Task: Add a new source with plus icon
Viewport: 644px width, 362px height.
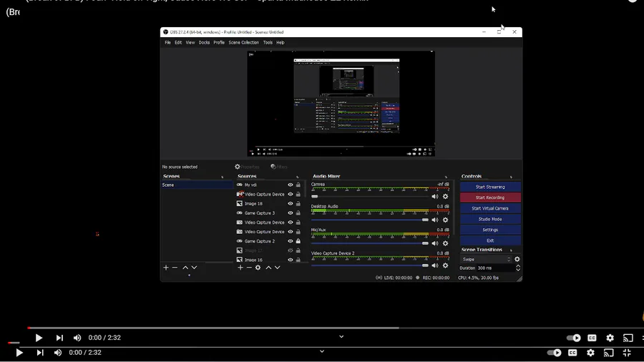Action: click(240, 268)
